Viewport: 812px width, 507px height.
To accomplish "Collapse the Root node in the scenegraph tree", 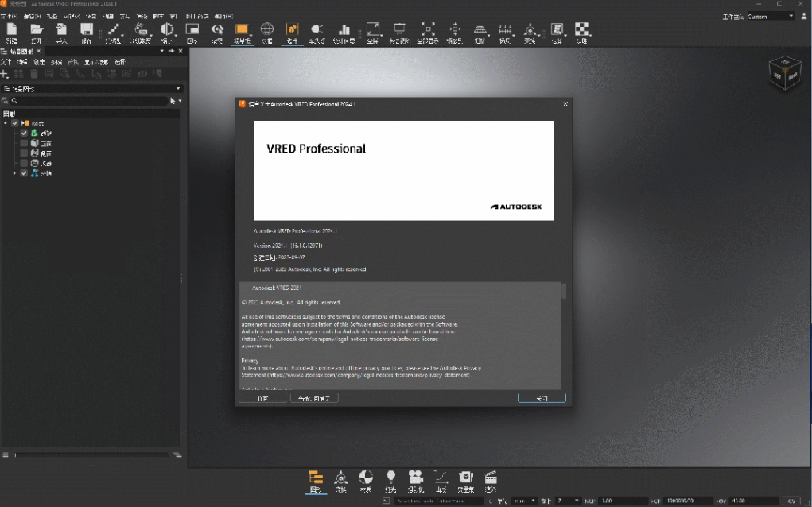I will pyautogui.click(x=6, y=123).
